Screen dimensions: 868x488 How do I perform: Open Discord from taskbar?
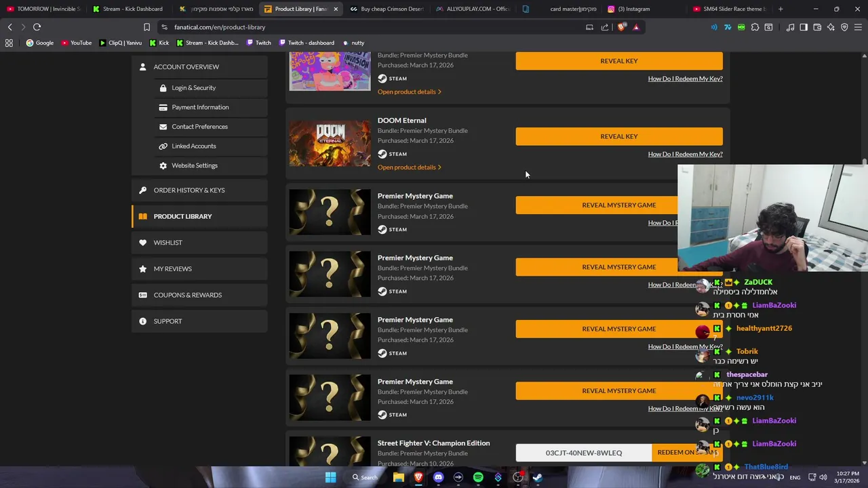438,477
